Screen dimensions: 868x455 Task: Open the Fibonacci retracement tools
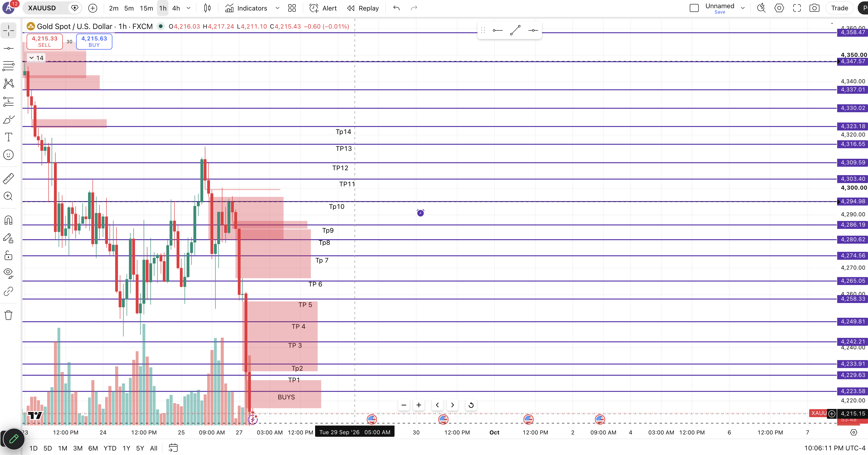8,66
